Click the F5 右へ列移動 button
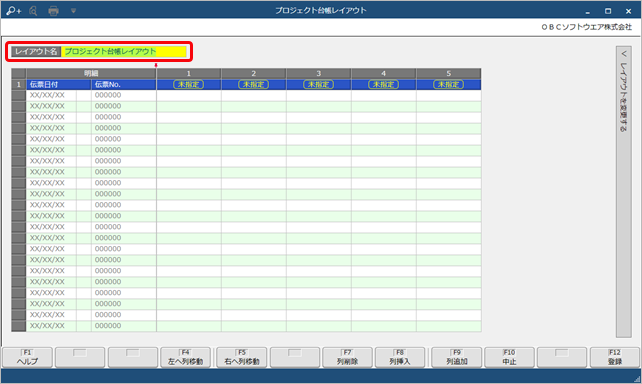642x384 pixels. (242, 357)
